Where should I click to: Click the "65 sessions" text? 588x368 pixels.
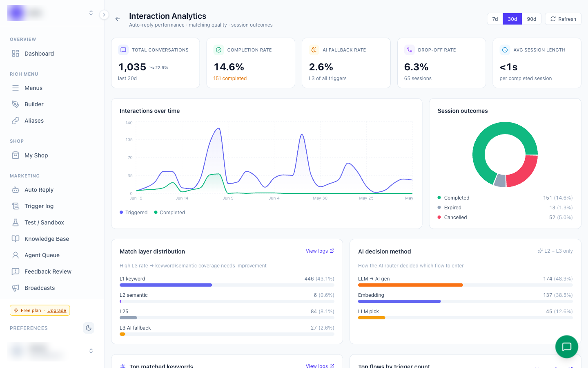418,79
